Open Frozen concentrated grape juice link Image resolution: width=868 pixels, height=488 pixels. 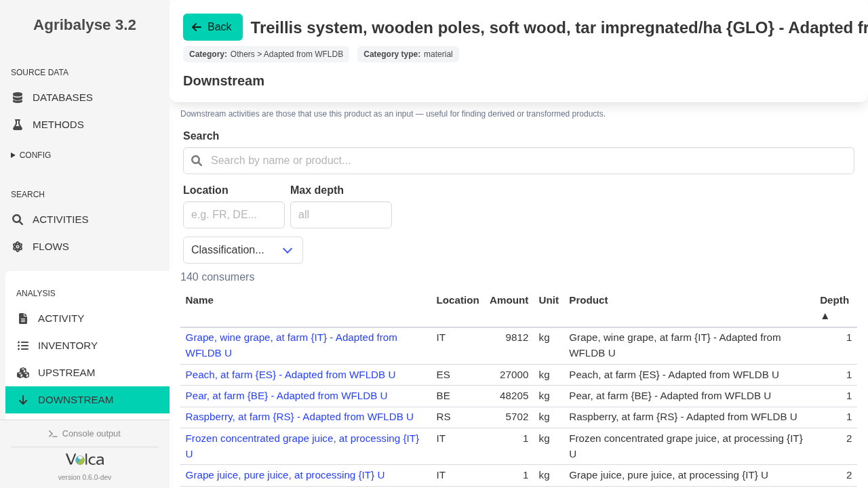pos(302,446)
